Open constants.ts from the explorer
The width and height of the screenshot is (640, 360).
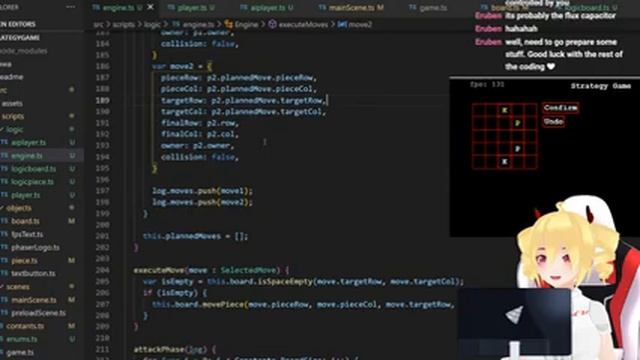pyautogui.click(x=24, y=326)
